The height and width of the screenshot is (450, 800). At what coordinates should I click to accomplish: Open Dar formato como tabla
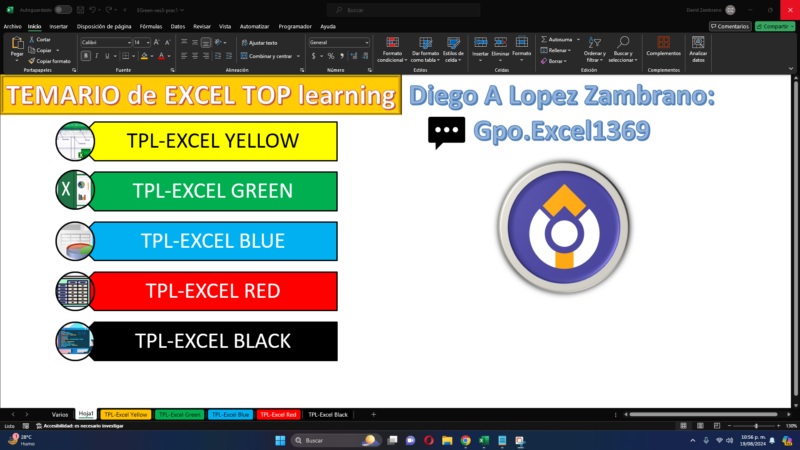[x=425, y=49]
